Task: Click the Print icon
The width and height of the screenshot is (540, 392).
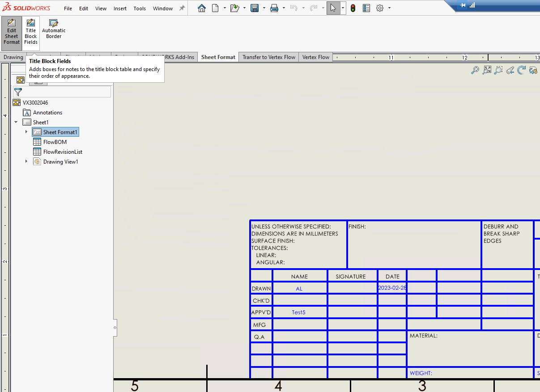Action: tap(274, 8)
